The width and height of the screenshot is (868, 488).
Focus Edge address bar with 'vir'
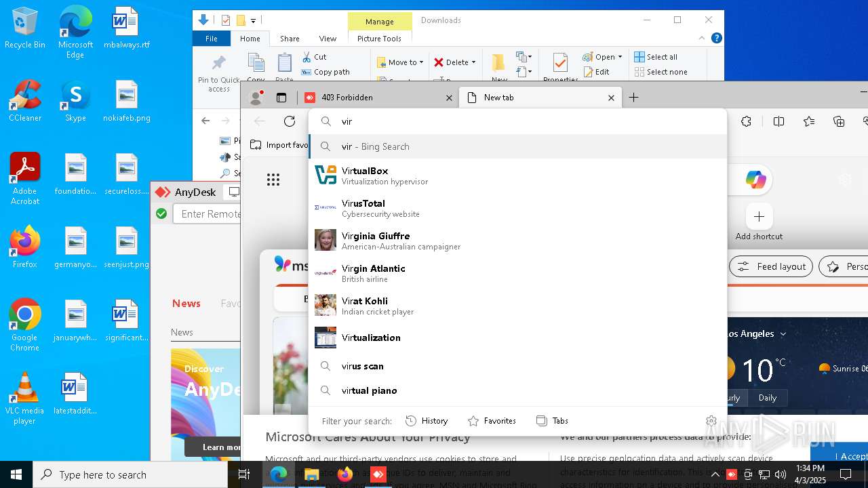coord(518,121)
